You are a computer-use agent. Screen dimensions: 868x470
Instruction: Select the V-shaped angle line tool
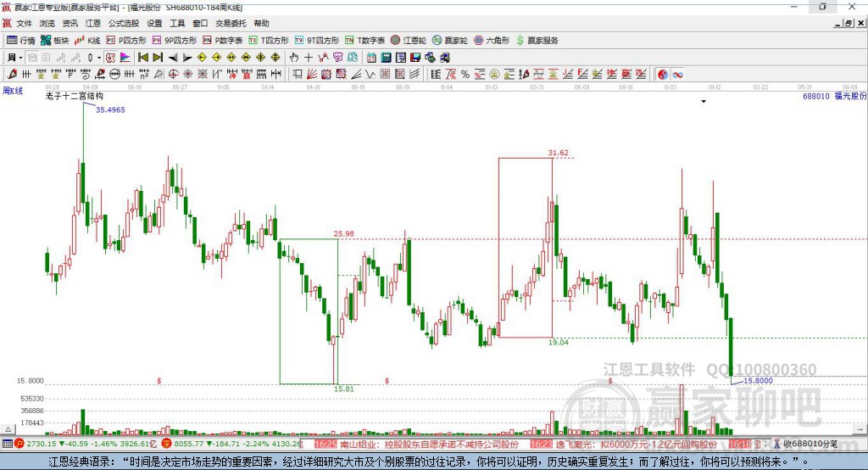click(x=370, y=75)
